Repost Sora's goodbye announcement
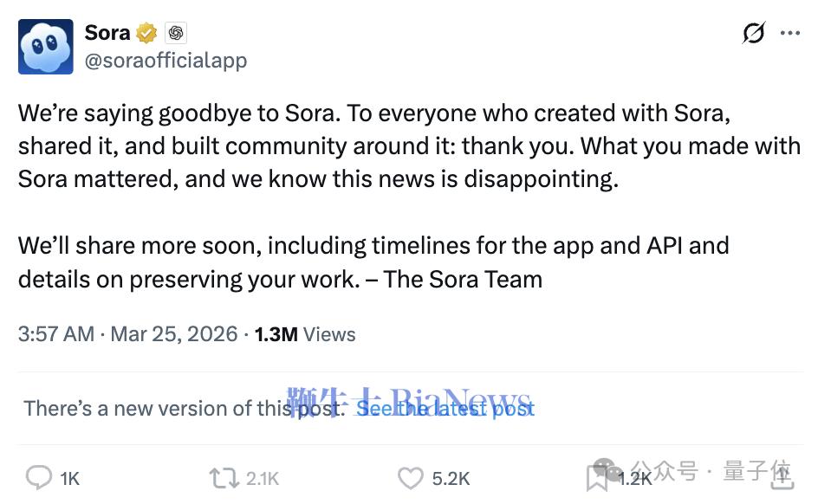 [222, 477]
